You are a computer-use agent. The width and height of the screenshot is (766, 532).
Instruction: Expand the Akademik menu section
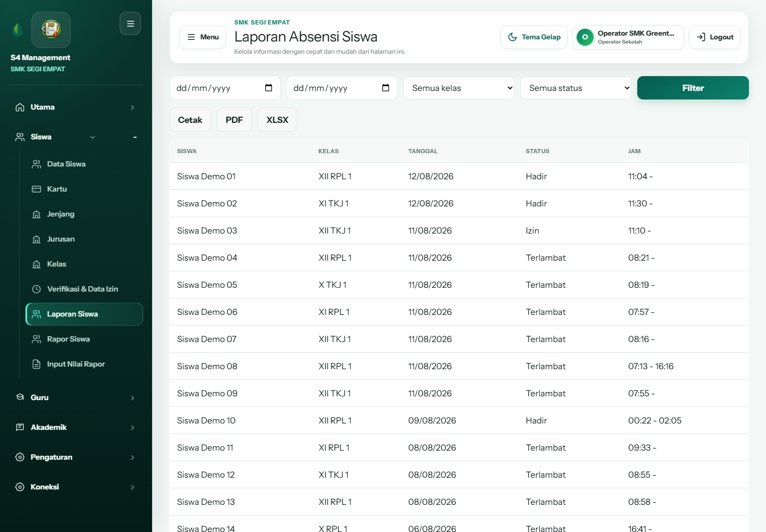coord(76,427)
